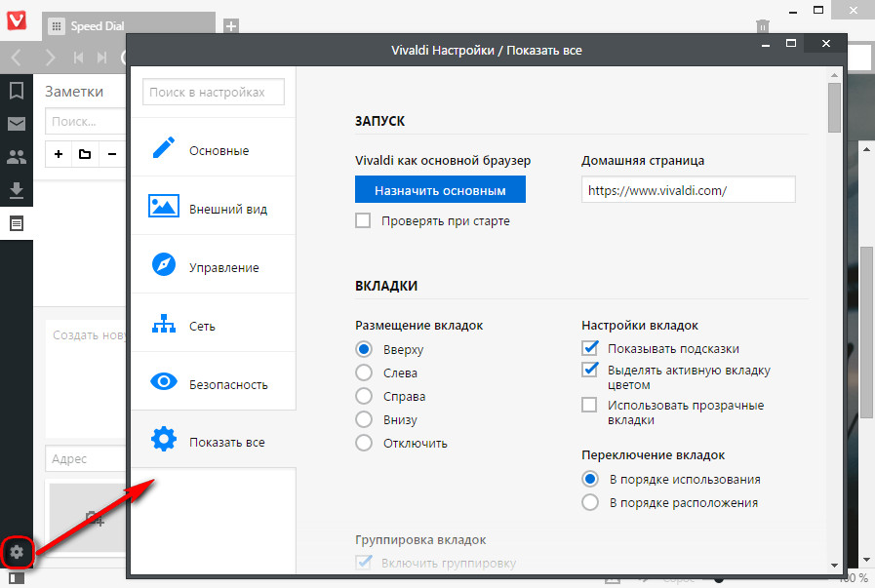Click the settings window vertical scrollbar thumb

(834, 107)
